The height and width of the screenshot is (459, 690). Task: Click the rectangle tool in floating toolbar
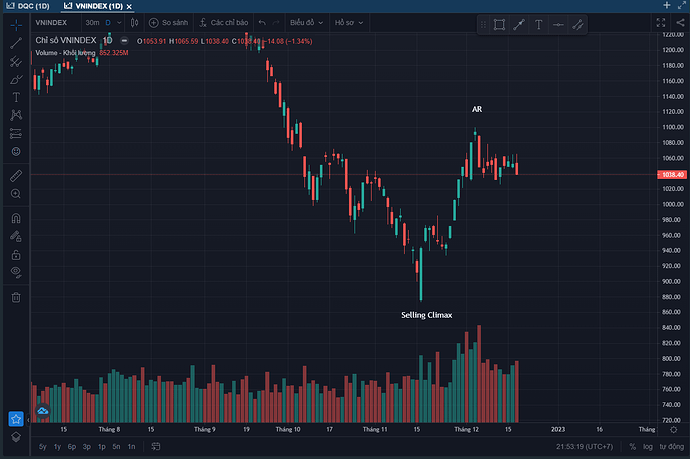(499, 25)
